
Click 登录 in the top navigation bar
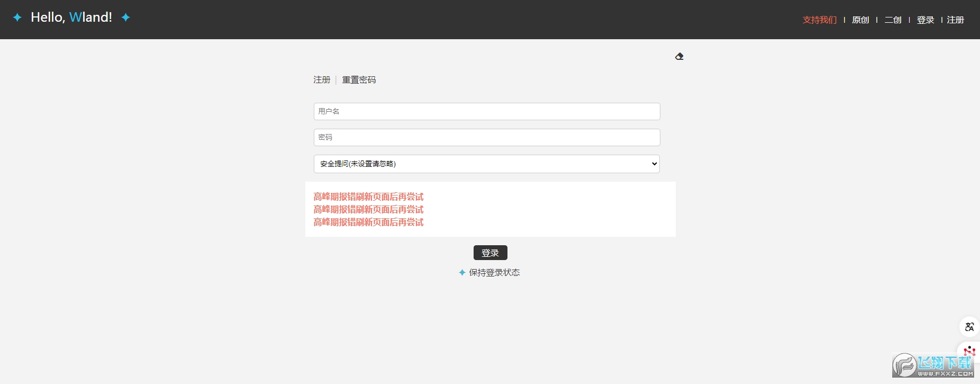tap(925, 20)
